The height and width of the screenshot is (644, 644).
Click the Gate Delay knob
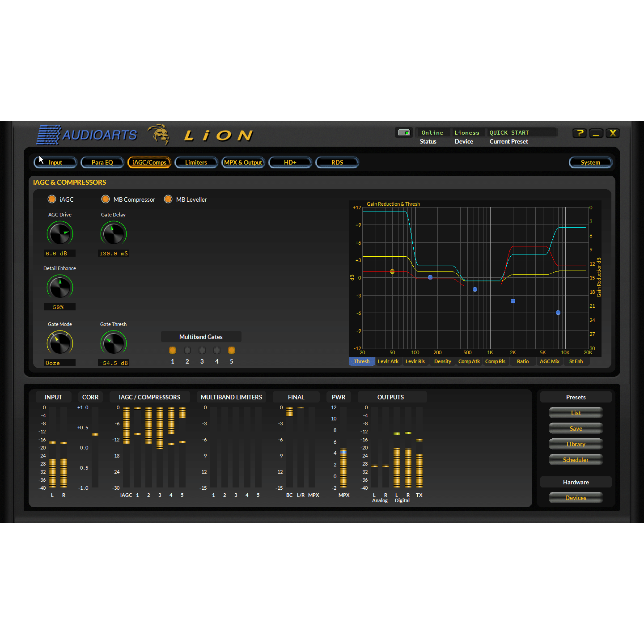tap(114, 233)
